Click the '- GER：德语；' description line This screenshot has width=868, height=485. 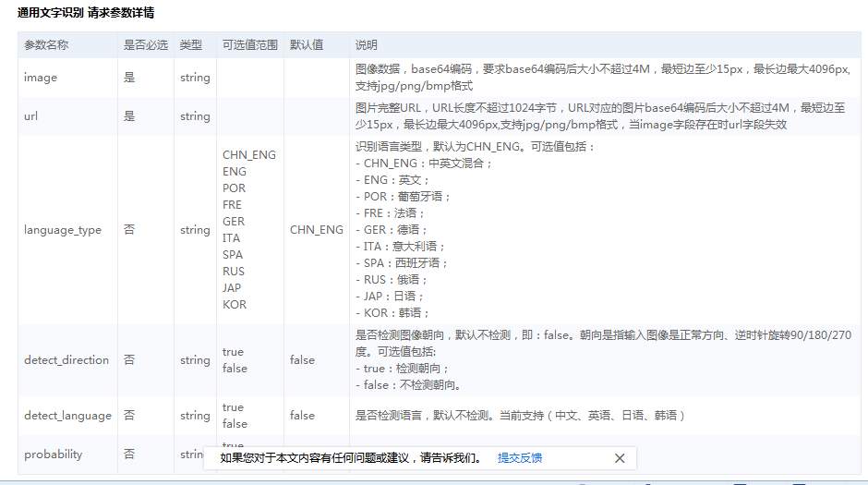coord(391,230)
